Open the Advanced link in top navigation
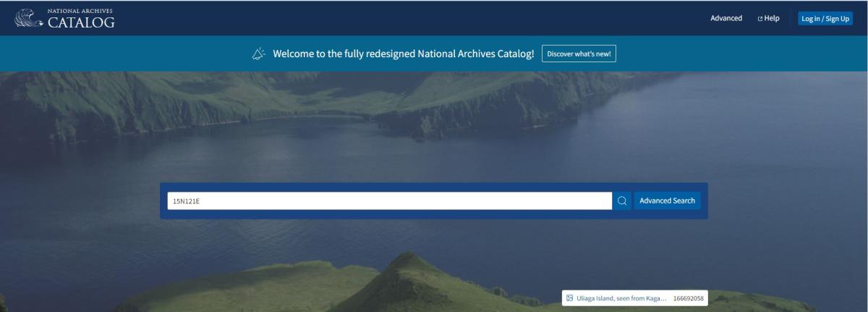 click(726, 18)
